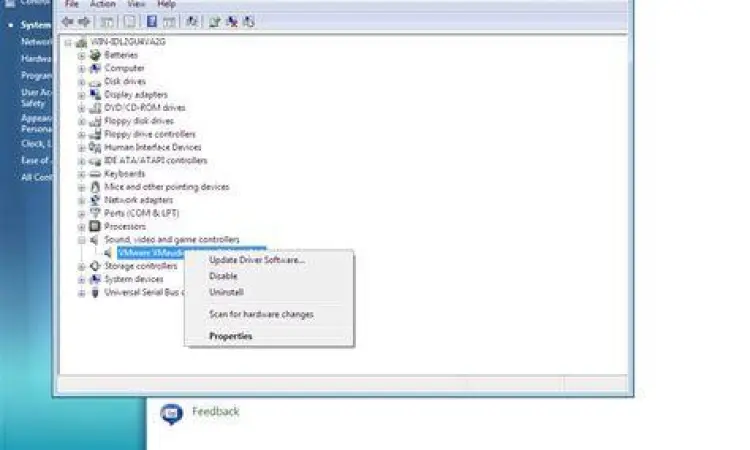Expand the Processors node
The width and height of the screenshot is (750, 450).
tap(81, 227)
